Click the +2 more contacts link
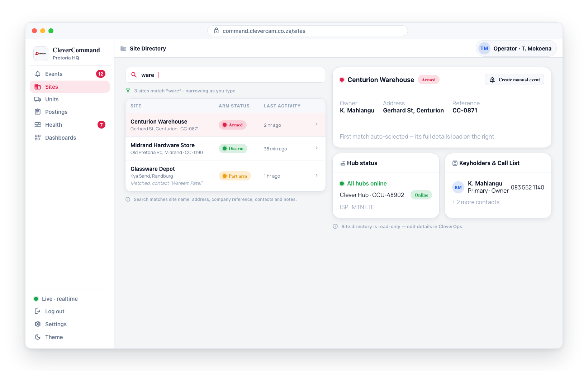Screen dimensions: 588x371 tap(476, 202)
